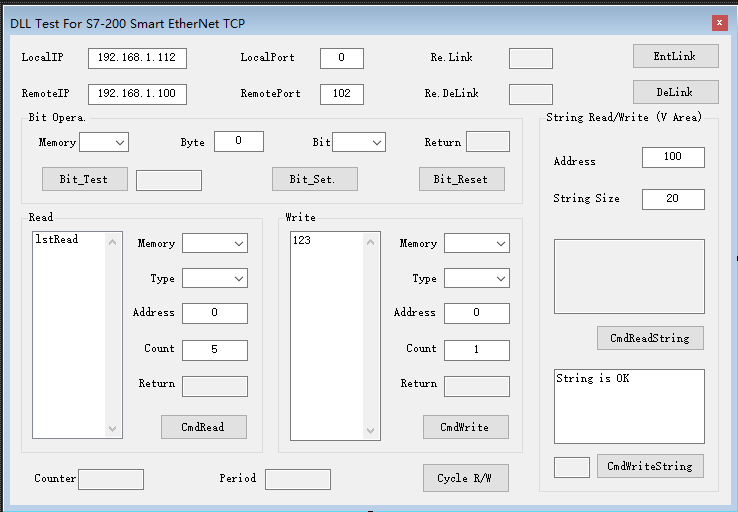The width and height of the screenshot is (738, 512).
Task: Open the Bit Opera. Memory dropdown
Action: point(104,142)
